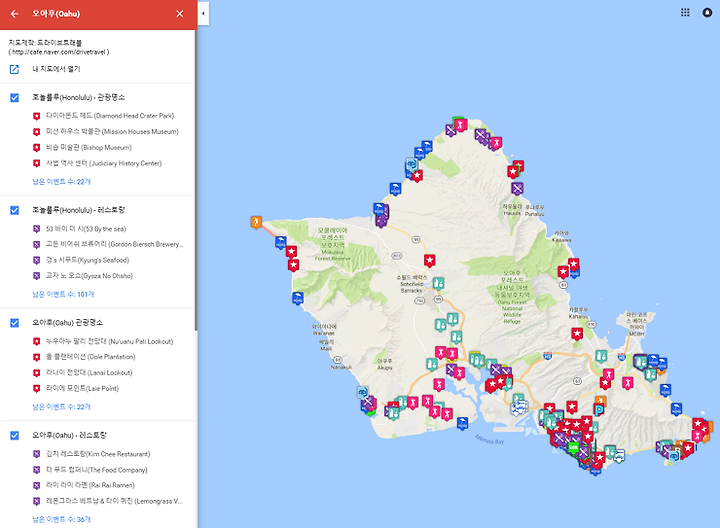
Task: Click the Dole Plantation red icon
Action: [37, 357]
